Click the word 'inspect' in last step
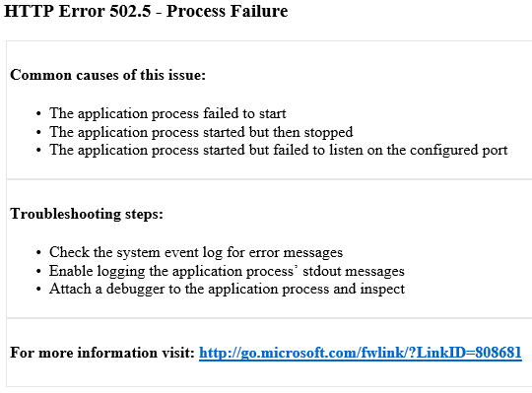Screen dimensions: 532x393 (382, 290)
